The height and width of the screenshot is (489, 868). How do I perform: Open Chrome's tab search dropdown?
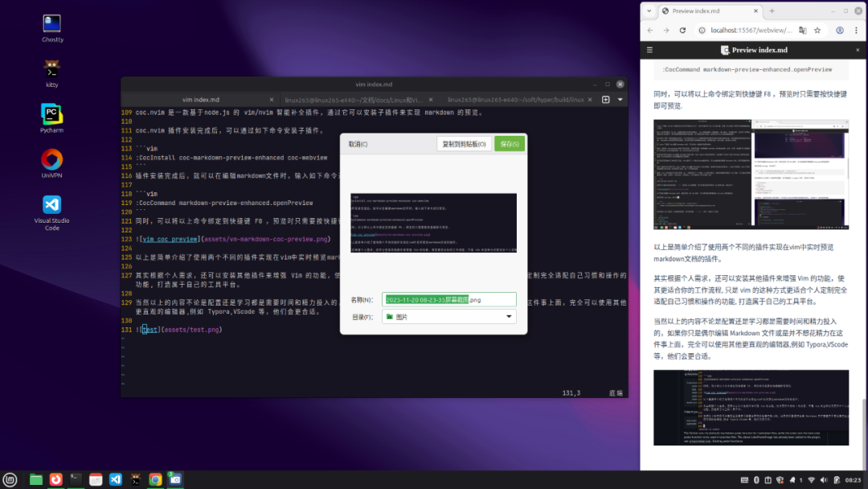pos(649,10)
